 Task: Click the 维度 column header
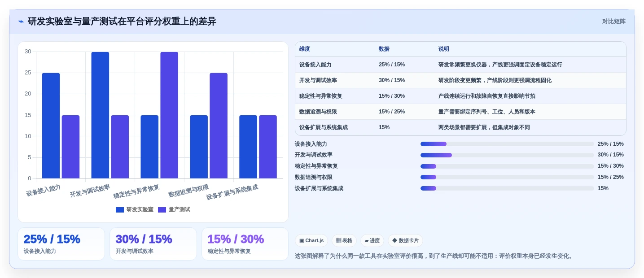[x=305, y=49]
